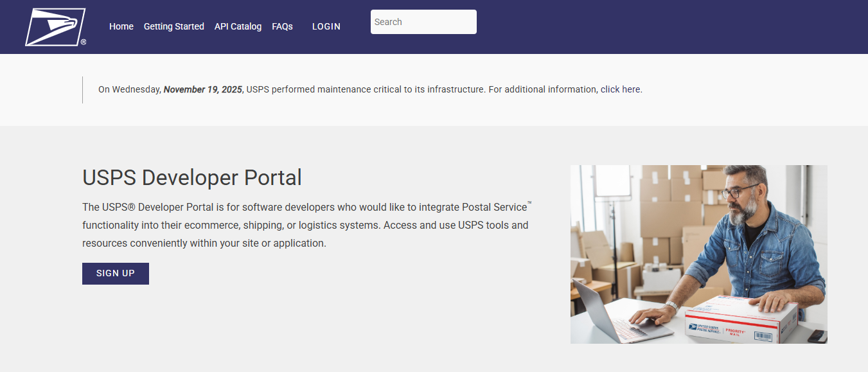Follow the "click here" maintenance link
The width and height of the screenshot is (868, 372).
[621, 89]
